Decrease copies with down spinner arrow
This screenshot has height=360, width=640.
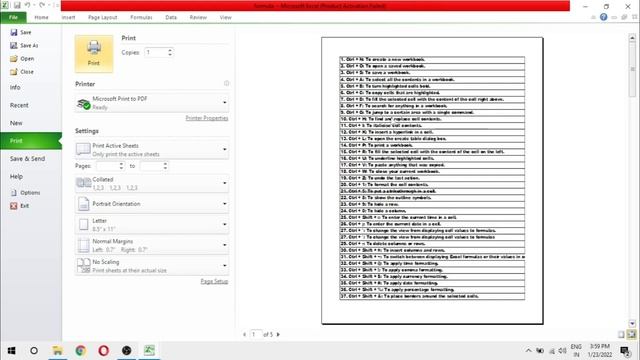coord(170,55)
